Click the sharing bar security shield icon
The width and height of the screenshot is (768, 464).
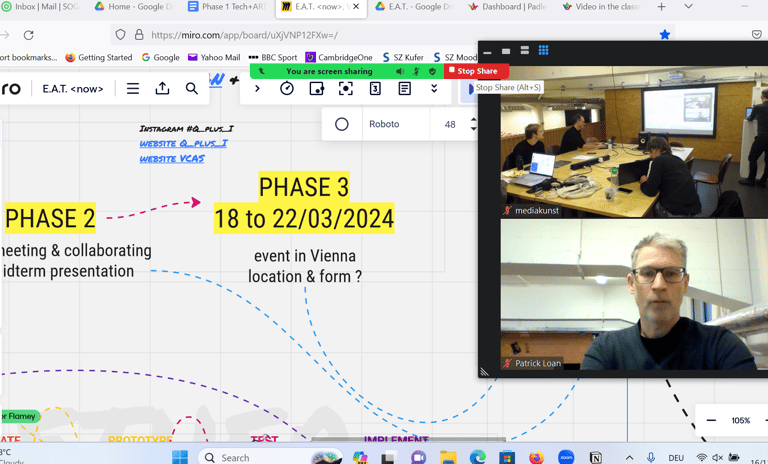coord(432,71)
